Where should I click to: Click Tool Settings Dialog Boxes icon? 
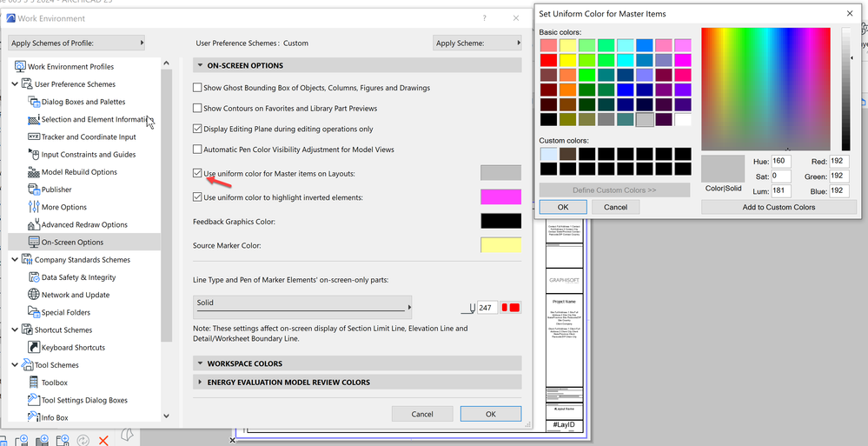click(x=34, y=400)
